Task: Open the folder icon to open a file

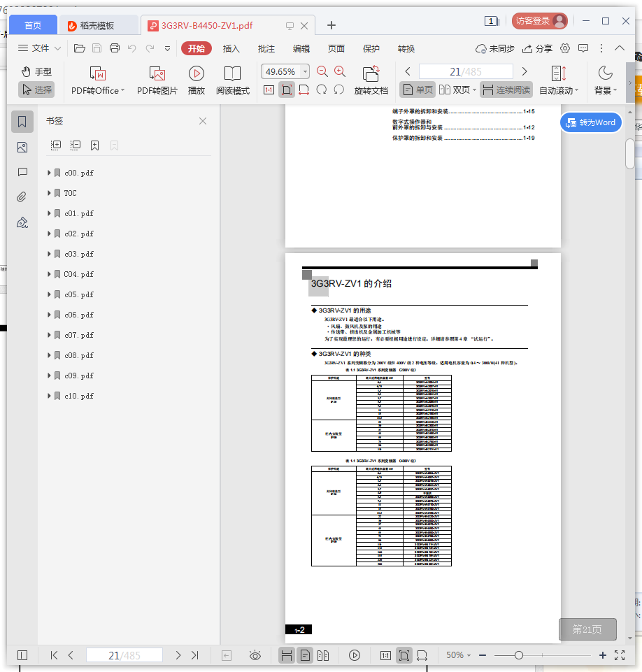Action: [79, 48]
